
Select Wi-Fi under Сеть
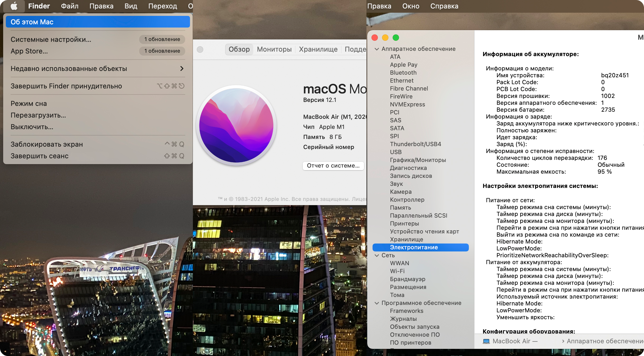click(397, 271)
